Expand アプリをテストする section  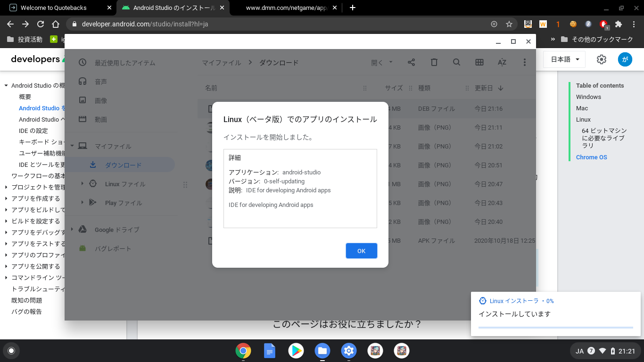6,244
